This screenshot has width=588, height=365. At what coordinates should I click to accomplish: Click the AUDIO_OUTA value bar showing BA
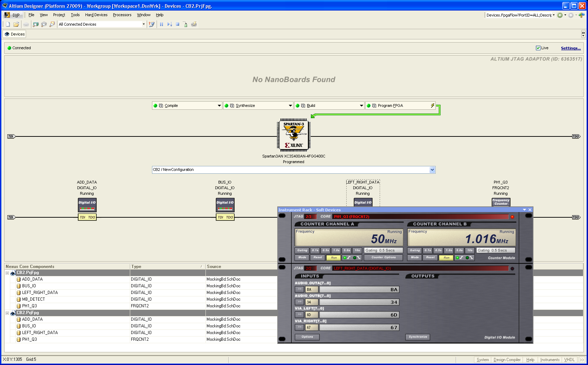(359, 289)
